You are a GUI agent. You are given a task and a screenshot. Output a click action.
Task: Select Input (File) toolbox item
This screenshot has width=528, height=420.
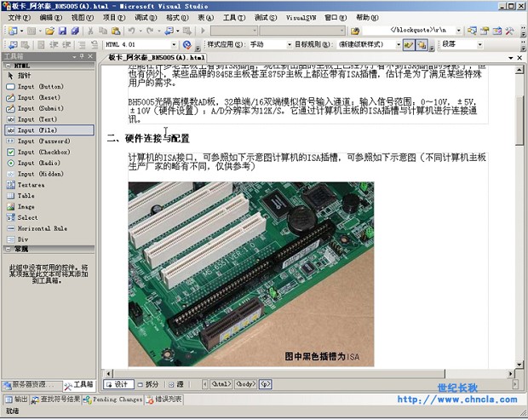coord(49,130)
